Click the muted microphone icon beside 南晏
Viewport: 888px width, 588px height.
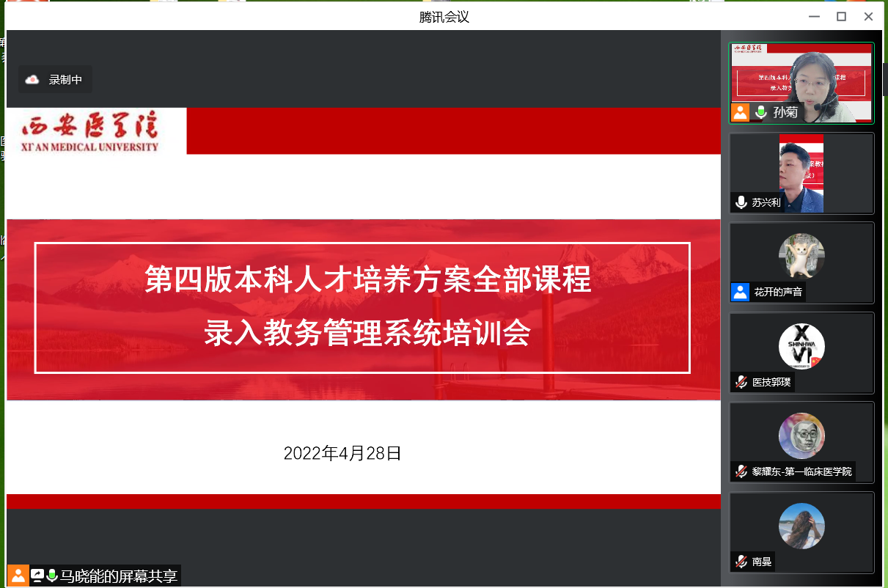pyautogui.click(x=741, y=562)
